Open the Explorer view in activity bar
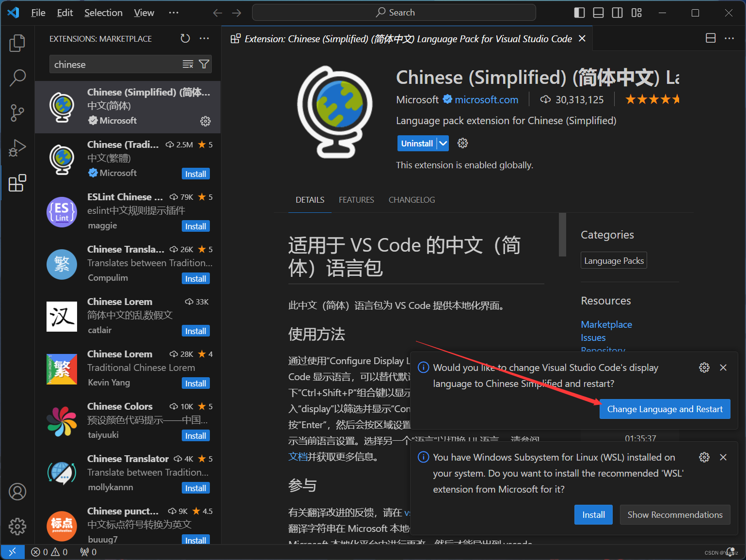 coord(17,43)
